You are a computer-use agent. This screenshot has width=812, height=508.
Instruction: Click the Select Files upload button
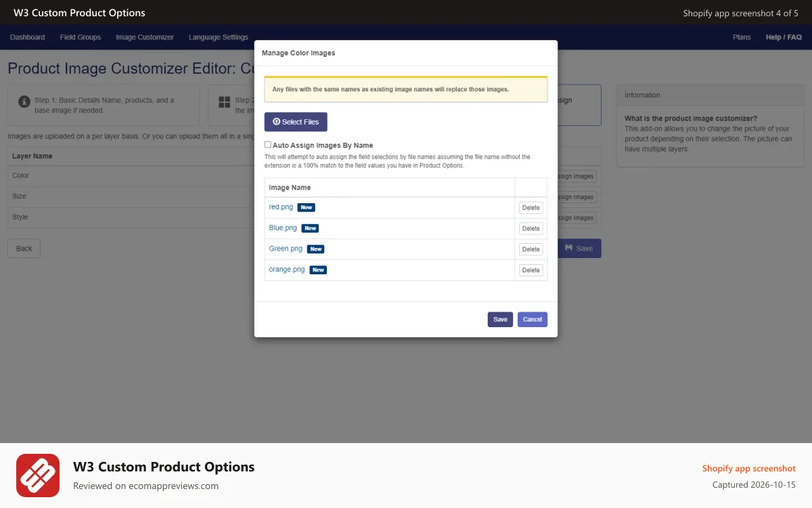point(296,122)
